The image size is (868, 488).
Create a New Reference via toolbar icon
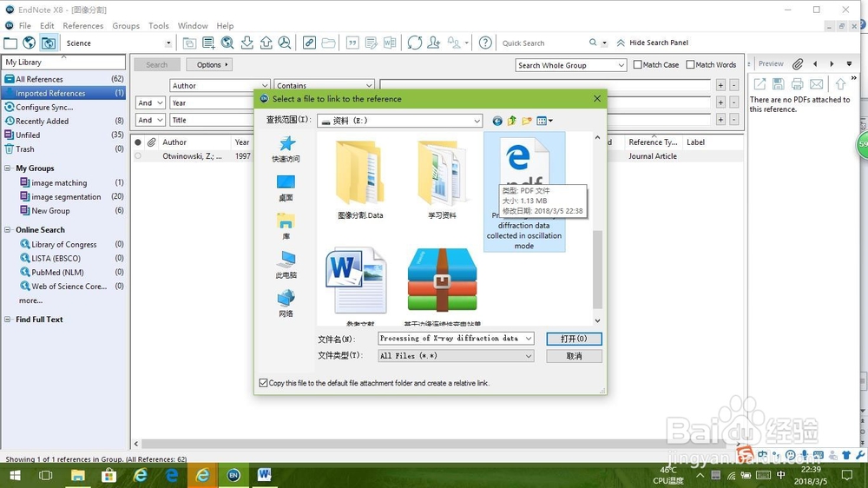[208, 43]
